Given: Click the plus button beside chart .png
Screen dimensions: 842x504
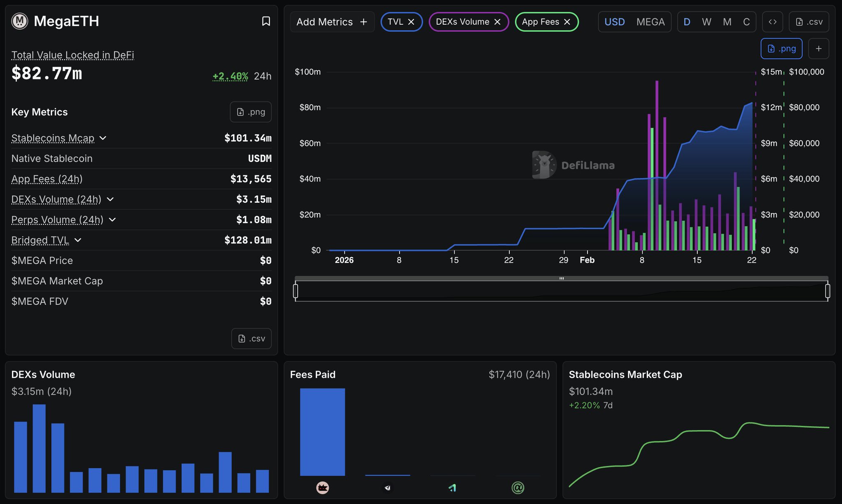Looking at the screenshot, I should click(819, 49).
